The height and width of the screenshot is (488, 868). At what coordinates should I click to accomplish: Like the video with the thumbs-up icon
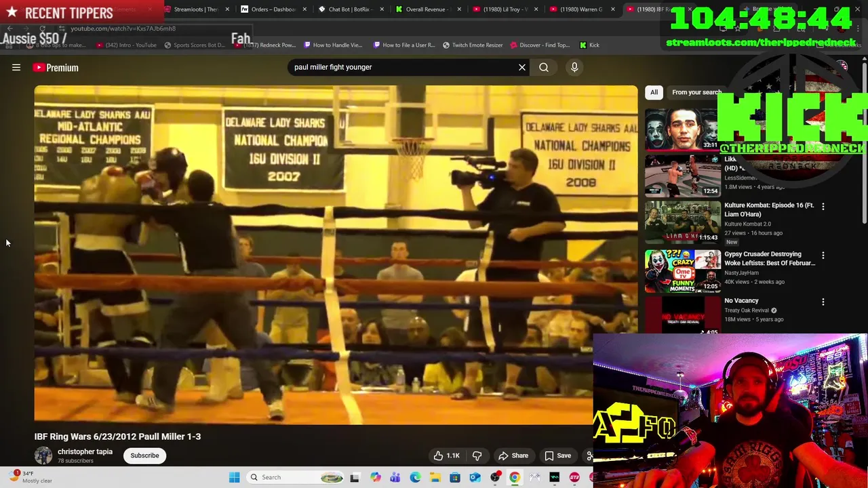click(x=446, y=455)
